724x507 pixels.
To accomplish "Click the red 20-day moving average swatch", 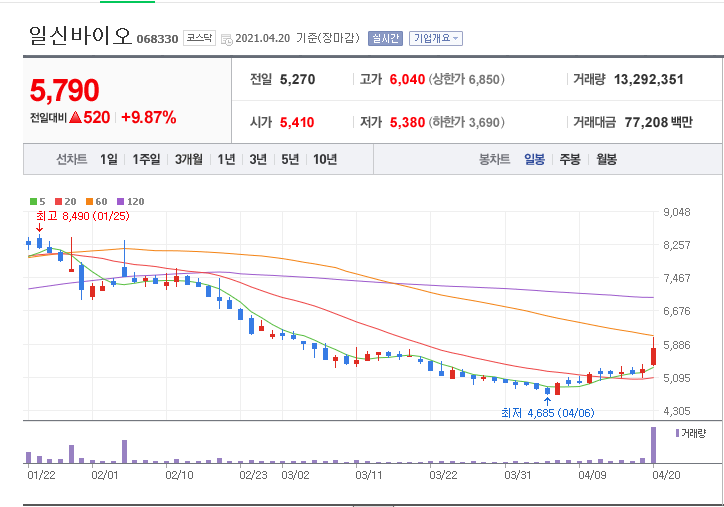I will [58, 201].
